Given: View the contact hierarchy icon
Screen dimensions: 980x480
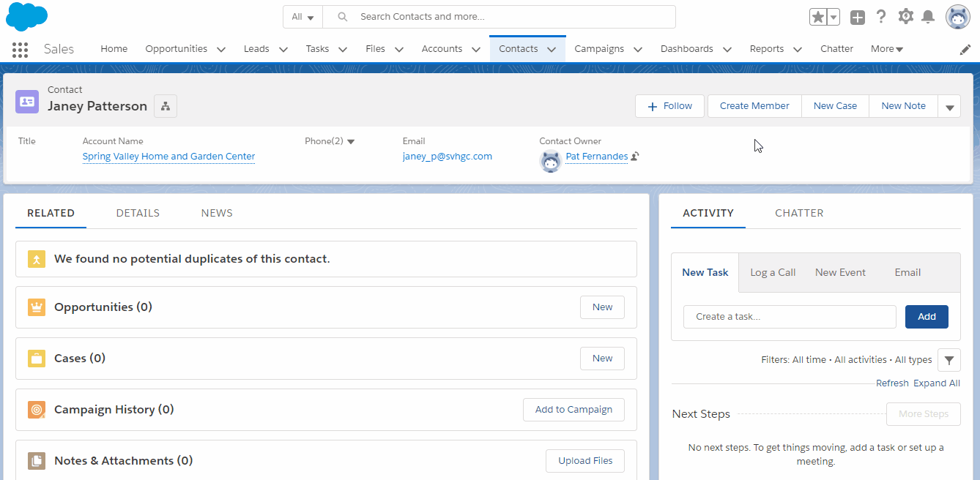Looking at the screenshot, I should coord(166,106).
